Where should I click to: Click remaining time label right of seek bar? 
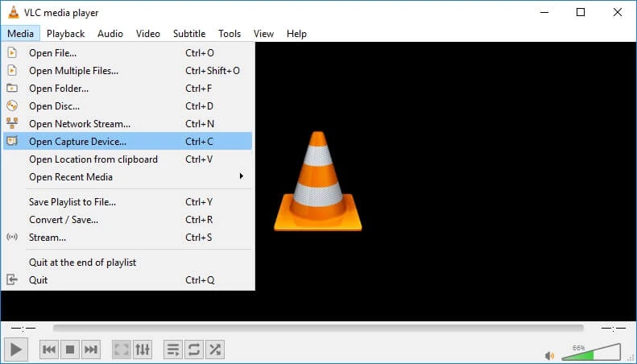tap(614, 328)
